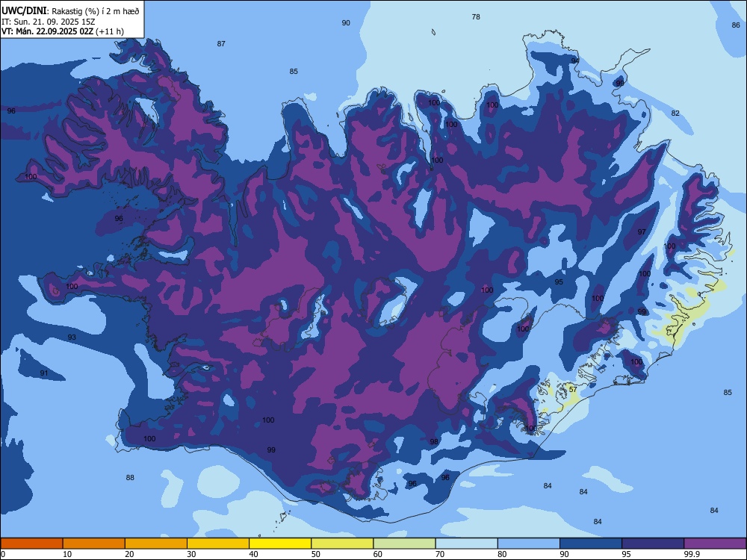Click the UWC/DINI title text
Image resolution: width=747 pixels, height=560 pixels.
(x=24, y=11)
